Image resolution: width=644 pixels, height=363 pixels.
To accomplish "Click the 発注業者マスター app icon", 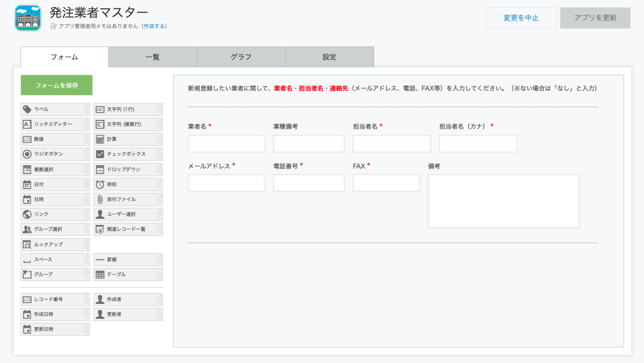I will [x=28, y=18].
